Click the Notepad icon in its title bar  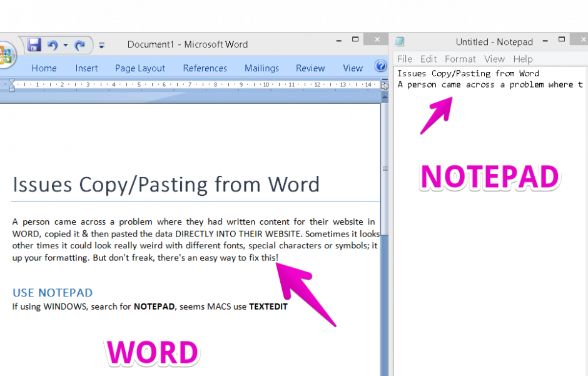pos(399,41)
